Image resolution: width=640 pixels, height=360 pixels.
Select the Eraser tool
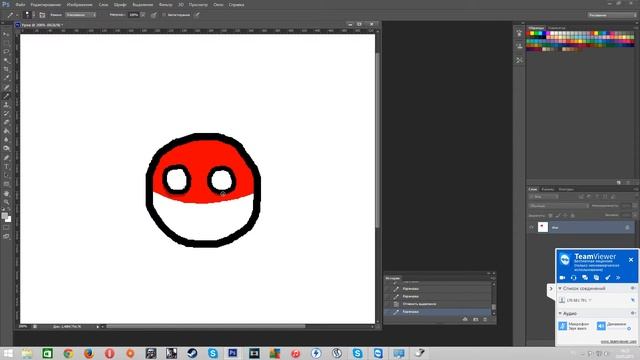point(6,122)
